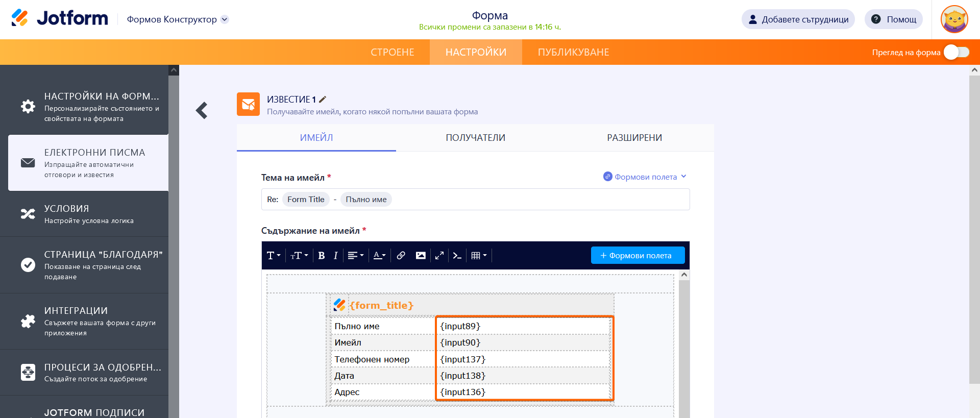Click the form name Форма in the header
Screen dimensions: 980x418
[x=490, y=15]
